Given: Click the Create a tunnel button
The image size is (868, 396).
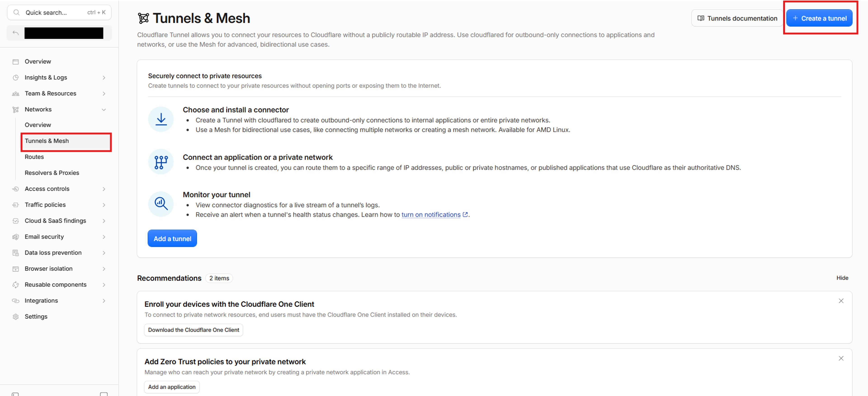Looking at the screenshot, I should click(x=819, y=18).
